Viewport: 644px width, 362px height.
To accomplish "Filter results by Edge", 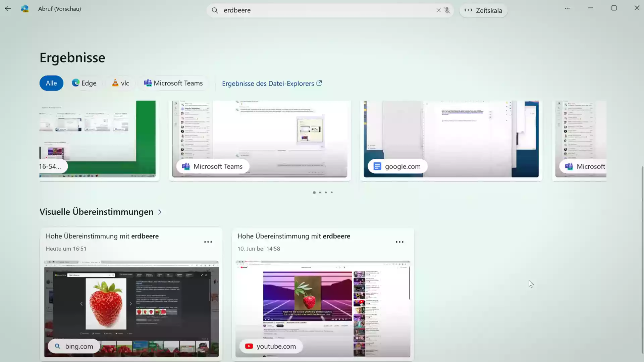I will (84, 83).
